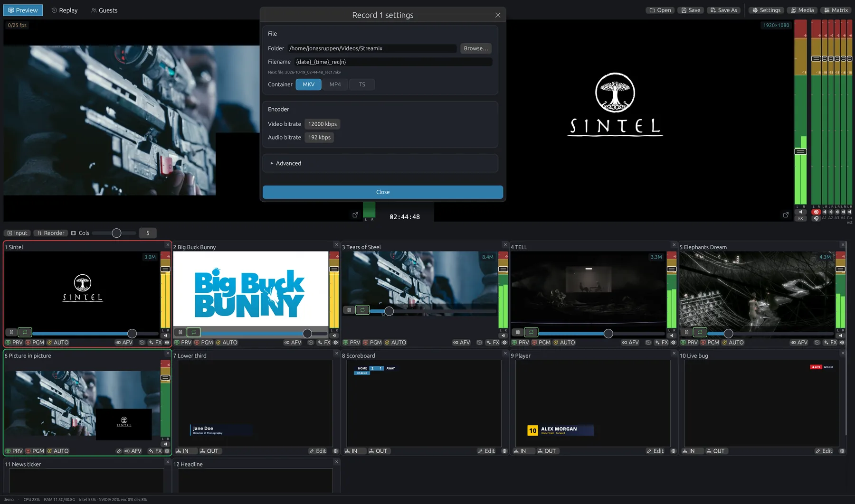Open Lower third settings gear
Screen dimensions: 855x504
point(336,451)
